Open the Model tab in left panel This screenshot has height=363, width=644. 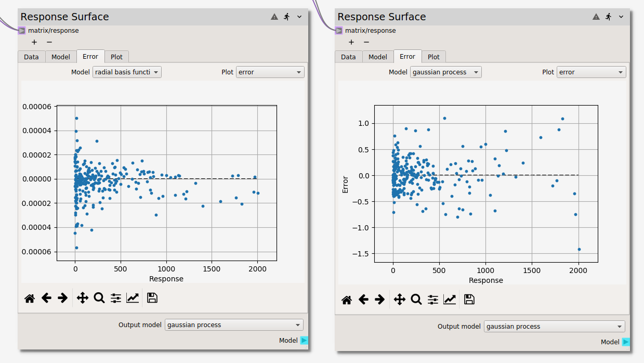(x=61, y=57)
